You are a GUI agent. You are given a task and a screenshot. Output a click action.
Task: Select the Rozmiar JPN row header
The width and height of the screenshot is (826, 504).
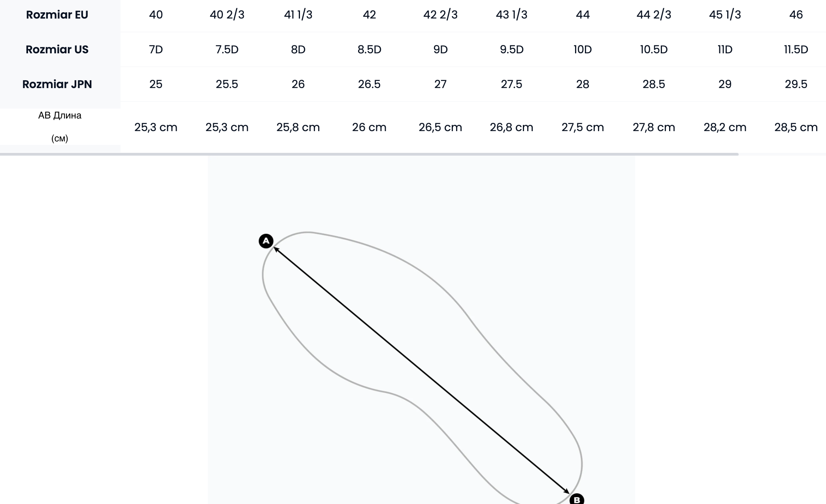pyautogui.click(x=57, y=85)
